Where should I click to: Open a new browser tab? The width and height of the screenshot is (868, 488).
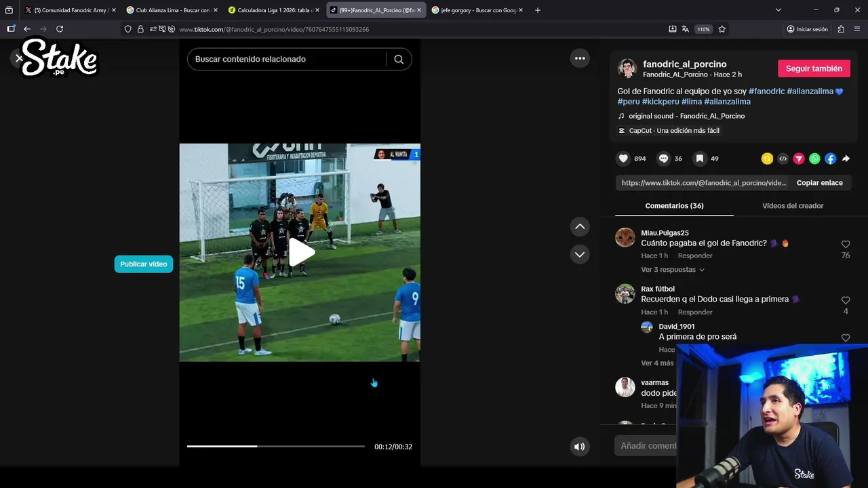pos(538,10)
